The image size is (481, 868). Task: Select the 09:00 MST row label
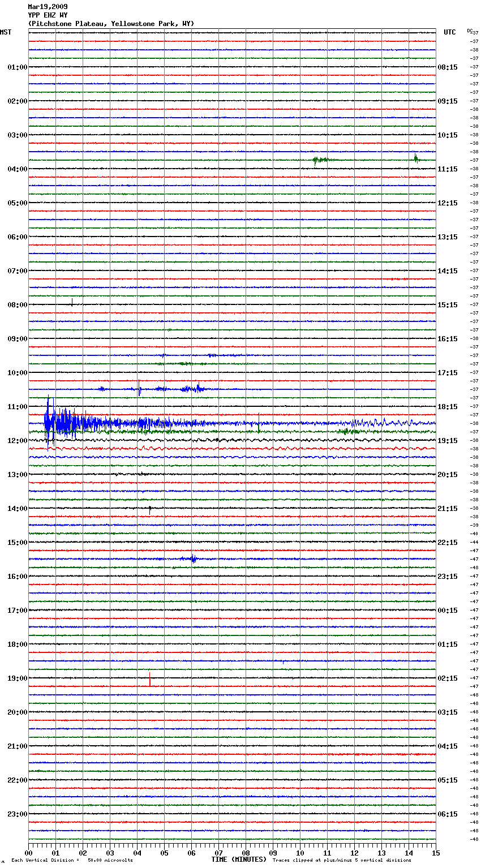click(17, 339)
